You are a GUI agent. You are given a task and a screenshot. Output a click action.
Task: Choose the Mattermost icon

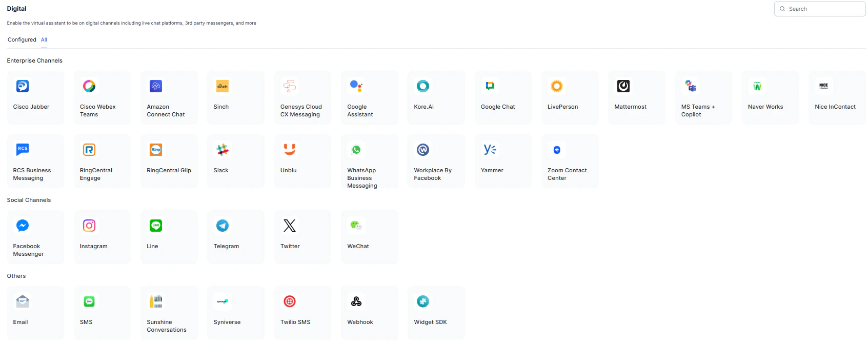coord(623,86)
